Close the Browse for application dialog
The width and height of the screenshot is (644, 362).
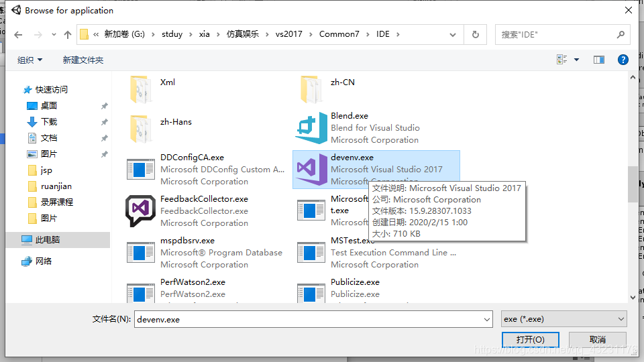point(629,10)
